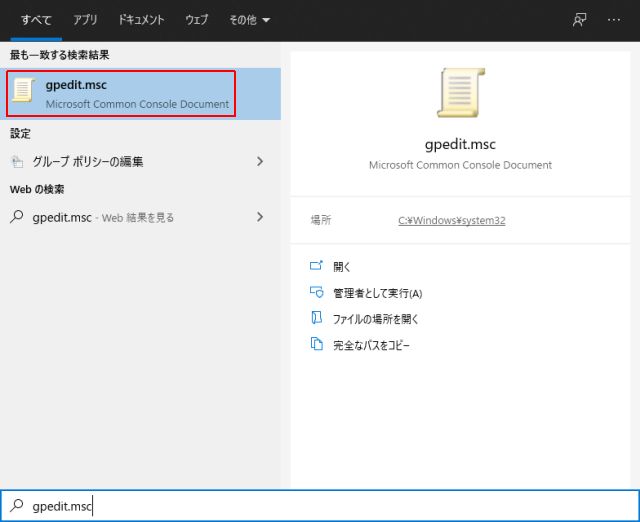Viewport: 640px width, 522px height.
Task: Select the ウェブ tab
Action: (x=197, y=20)
